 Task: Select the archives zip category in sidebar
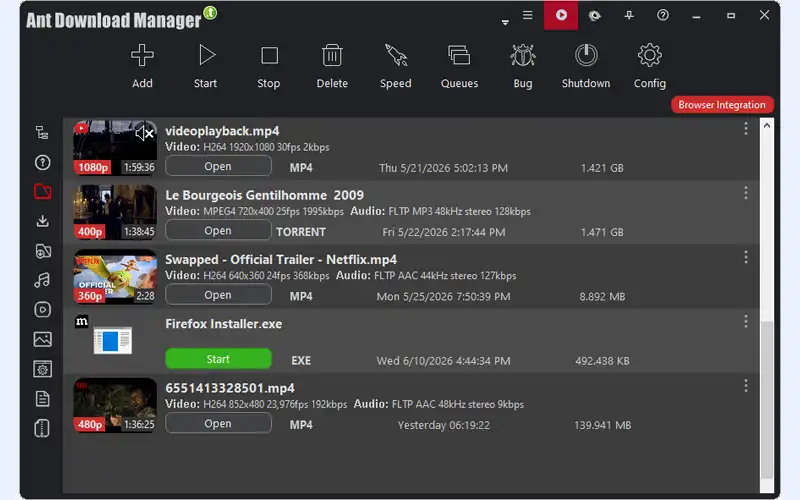[x=42, y=428]
